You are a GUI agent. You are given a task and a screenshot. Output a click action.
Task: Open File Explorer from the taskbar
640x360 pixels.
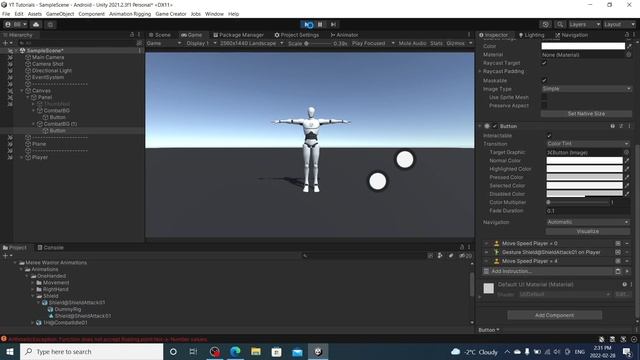(x=256, y=351)
